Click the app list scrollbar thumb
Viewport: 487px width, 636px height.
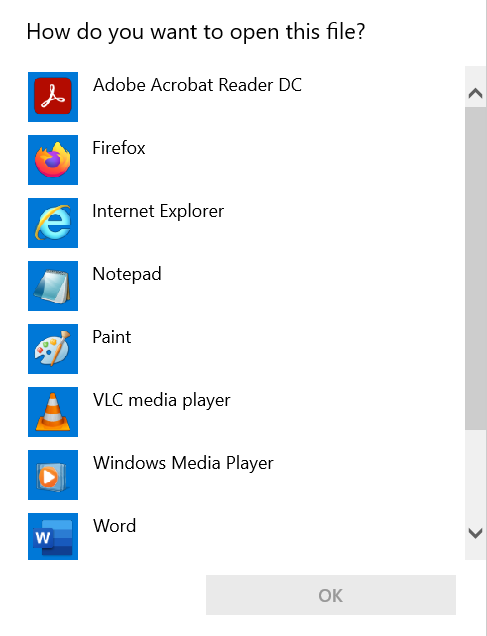pyautogui.click(x=475, y=268)
